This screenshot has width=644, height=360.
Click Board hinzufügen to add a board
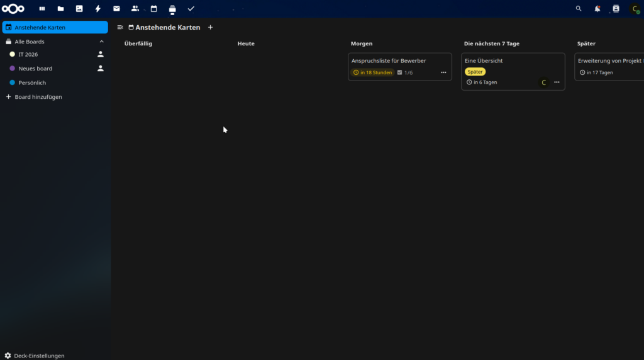tap(38, 97)
